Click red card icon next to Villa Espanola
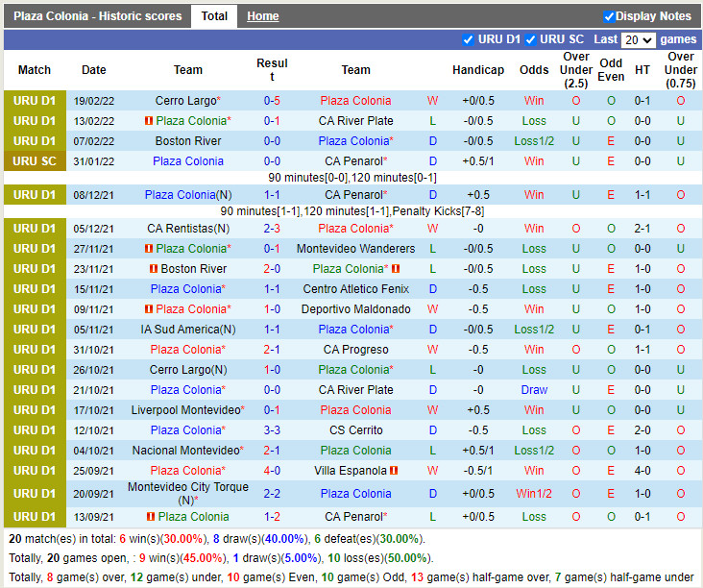This screenshot has width=703, height=588. [394, 471]
